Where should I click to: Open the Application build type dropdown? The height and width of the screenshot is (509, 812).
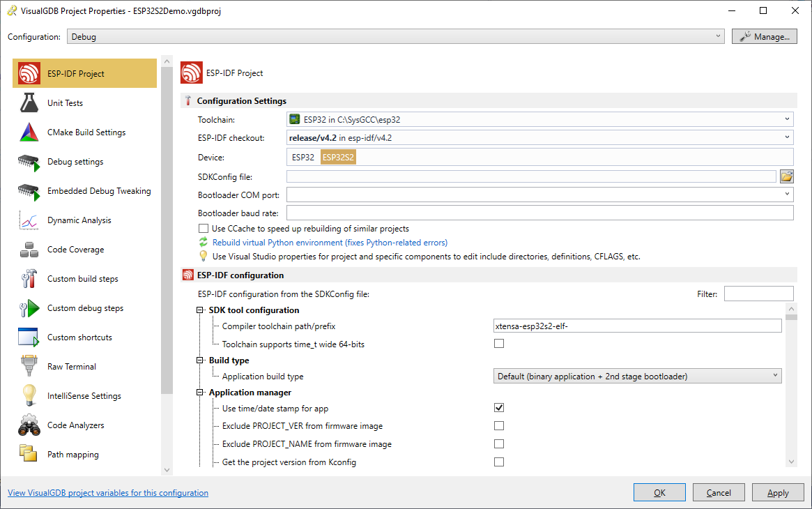click(x=638, y=377)
